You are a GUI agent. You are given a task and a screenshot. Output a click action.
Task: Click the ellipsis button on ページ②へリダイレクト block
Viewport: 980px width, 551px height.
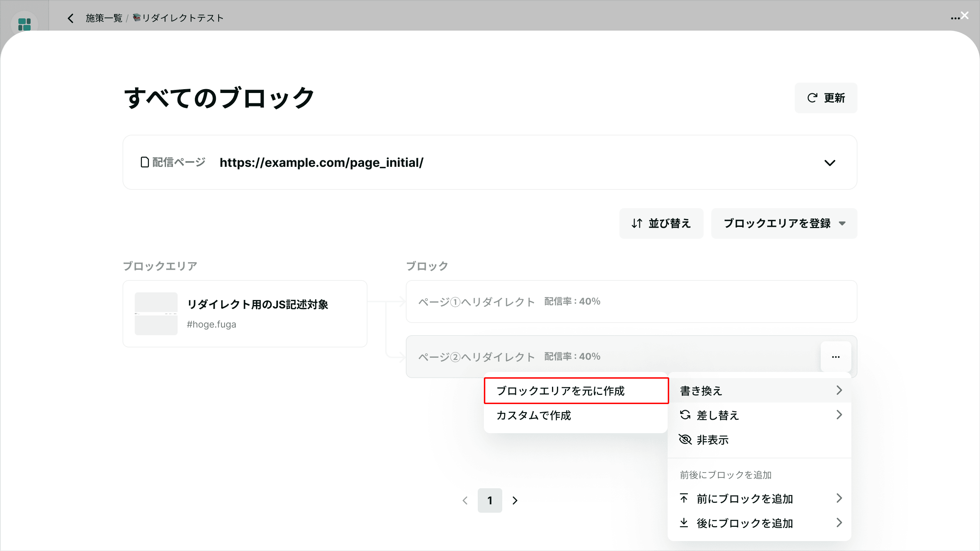point(836,357)
